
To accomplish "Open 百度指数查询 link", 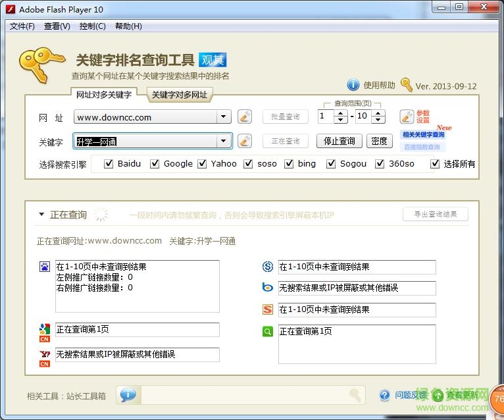I will coord(422,147).
